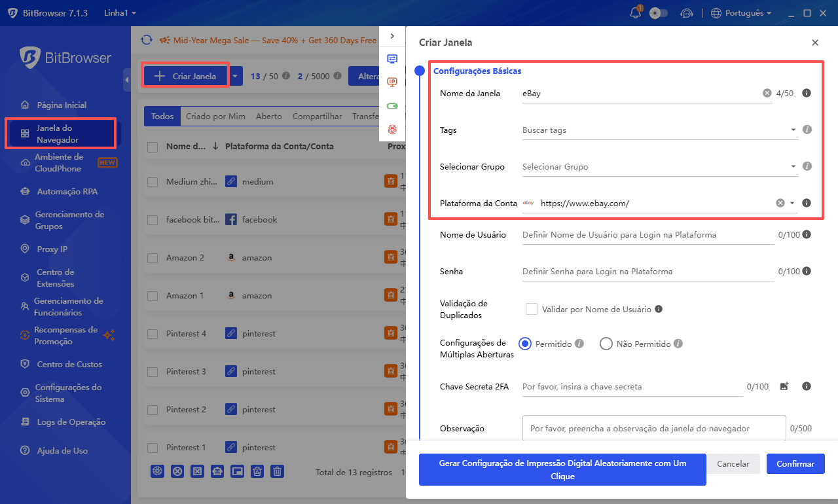Screen dimensions: 838x504
Task: Collapse the left sidebar with the arrow handle
Action: tap(126, 79)
